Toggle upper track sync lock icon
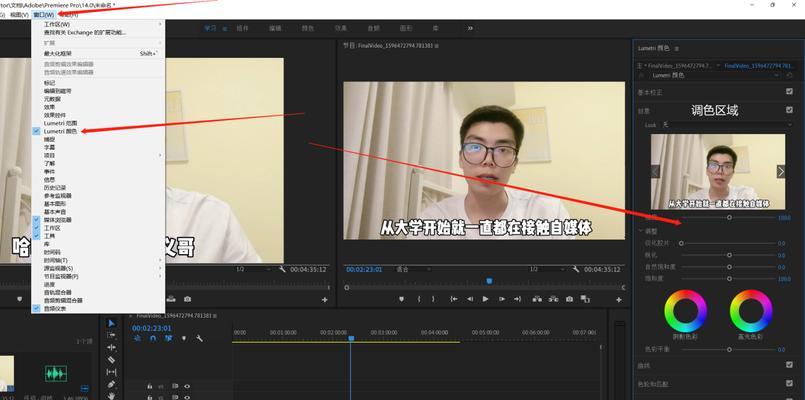 pyautogui.click(x=175, y=386)
